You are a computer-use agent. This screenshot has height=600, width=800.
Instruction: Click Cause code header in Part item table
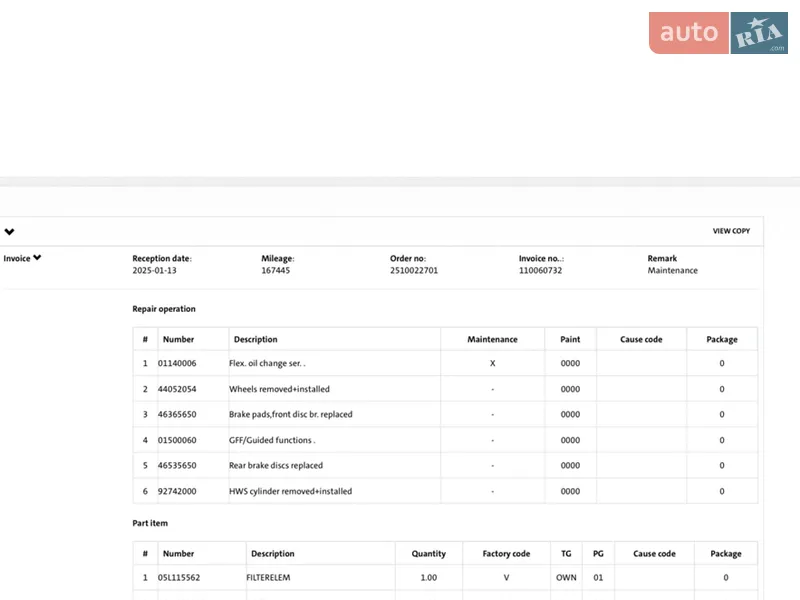tap(654, 554)
